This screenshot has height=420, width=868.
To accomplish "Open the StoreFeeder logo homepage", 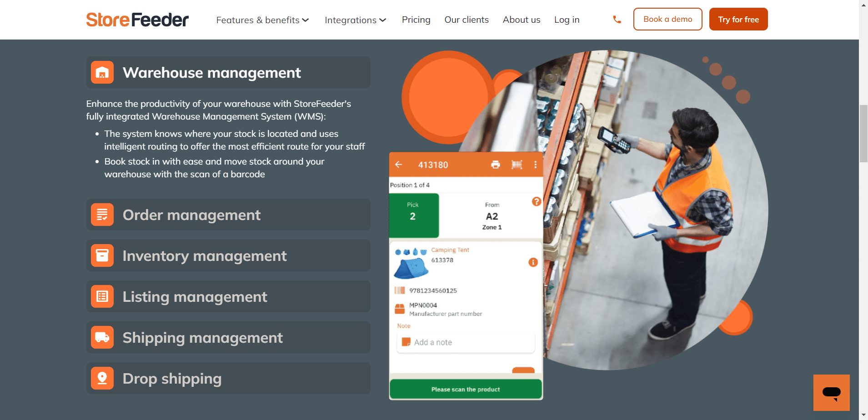I will click(137, 20).
